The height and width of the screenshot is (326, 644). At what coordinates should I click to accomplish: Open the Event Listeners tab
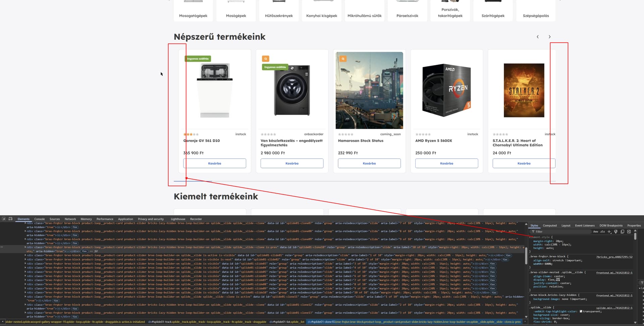tap(585, 225)
